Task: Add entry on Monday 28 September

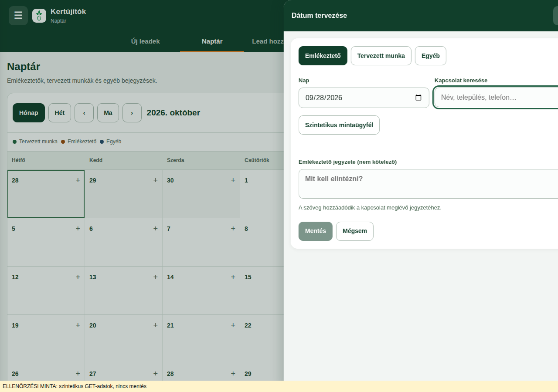Action: pyautogui.click(x=78, y=180)
